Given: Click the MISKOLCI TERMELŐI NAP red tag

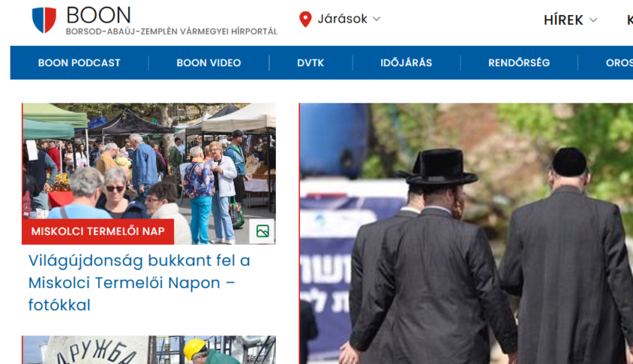Looking at the screenshot, I should (98, 231).
